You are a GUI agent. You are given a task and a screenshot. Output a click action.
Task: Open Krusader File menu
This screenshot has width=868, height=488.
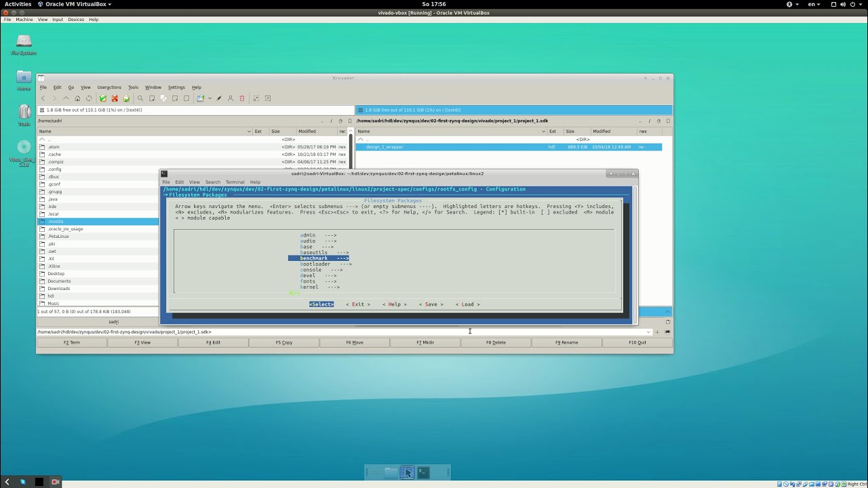click(x=43, y=87)
